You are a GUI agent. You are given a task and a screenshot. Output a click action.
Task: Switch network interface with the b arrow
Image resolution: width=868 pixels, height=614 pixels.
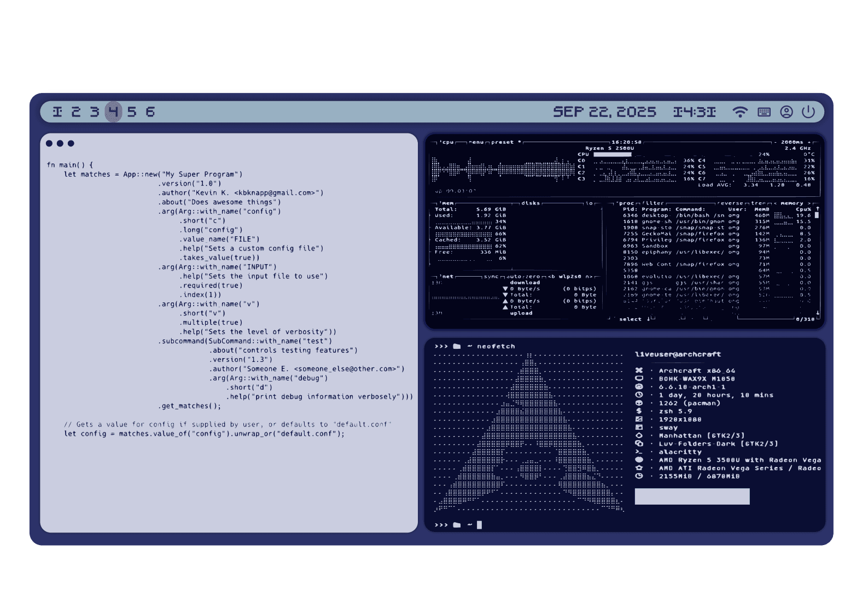pyautogui.click(x=551, y=277)
